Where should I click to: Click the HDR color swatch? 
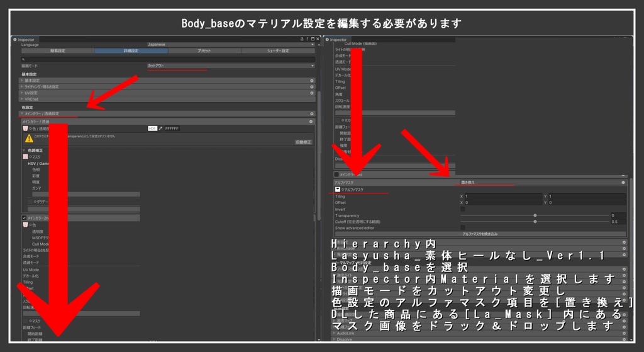(x=152, y=128)
